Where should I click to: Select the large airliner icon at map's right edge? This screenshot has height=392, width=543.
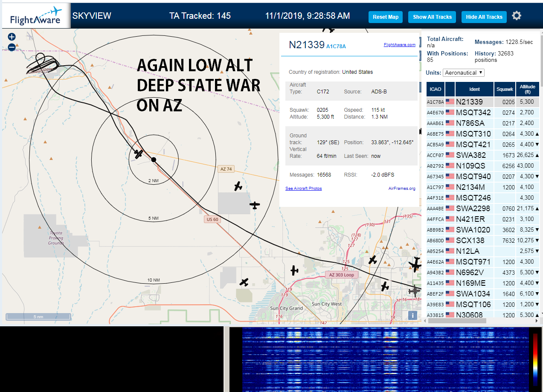pos(415,265)
